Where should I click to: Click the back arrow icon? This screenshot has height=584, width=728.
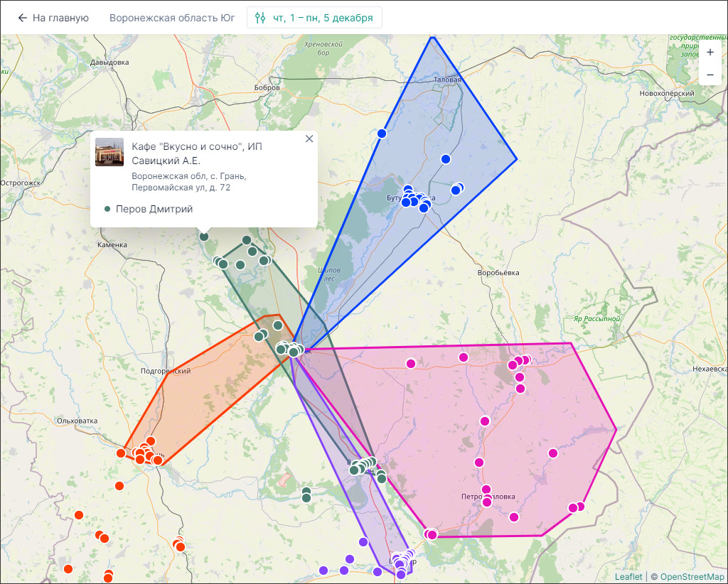pyautogui.click(x=23, y=18)
